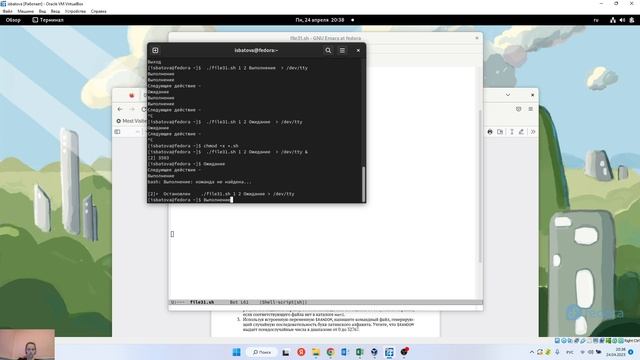Viewport: 640px width, 360px height.
Task: Click the Firefox forward arrow
Action: pos(132,109)
